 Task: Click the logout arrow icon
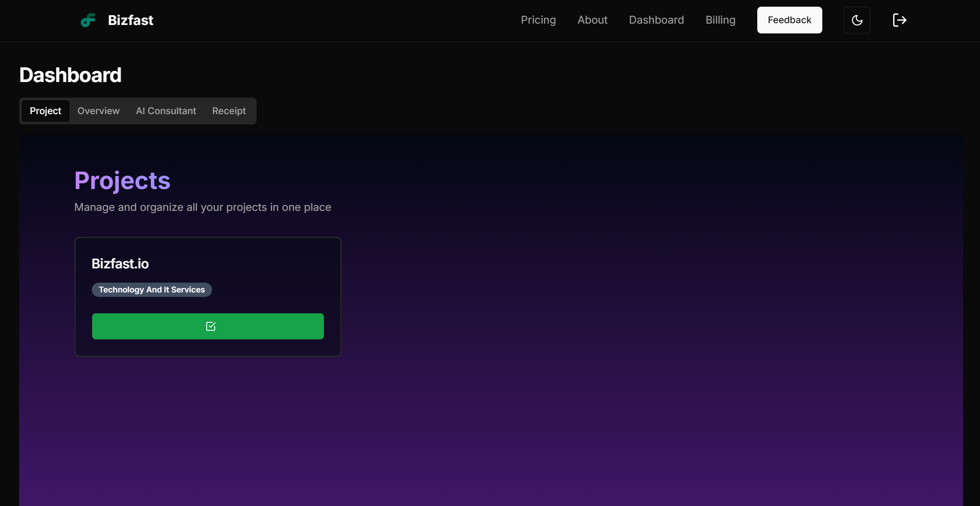[899, 20]
